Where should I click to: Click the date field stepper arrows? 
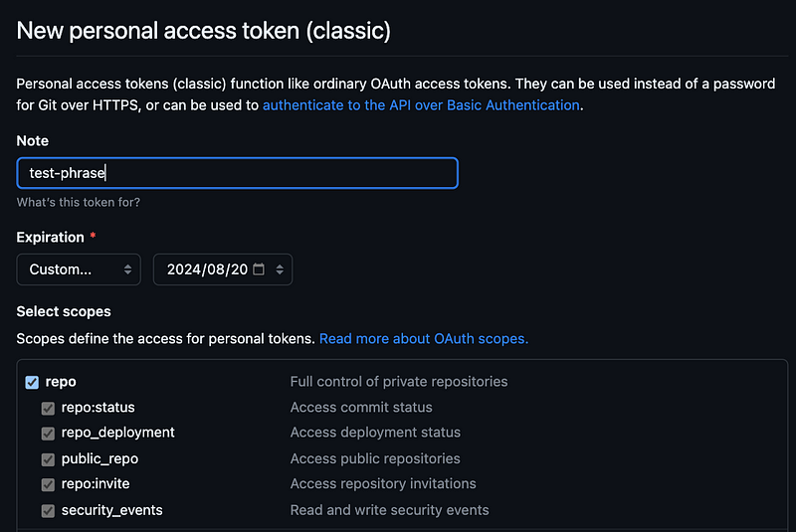point(280,269)
